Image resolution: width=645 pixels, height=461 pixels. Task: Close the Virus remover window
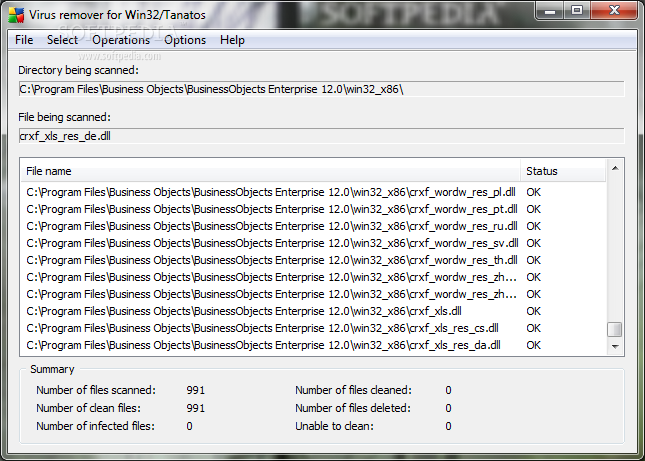[614, 10]
